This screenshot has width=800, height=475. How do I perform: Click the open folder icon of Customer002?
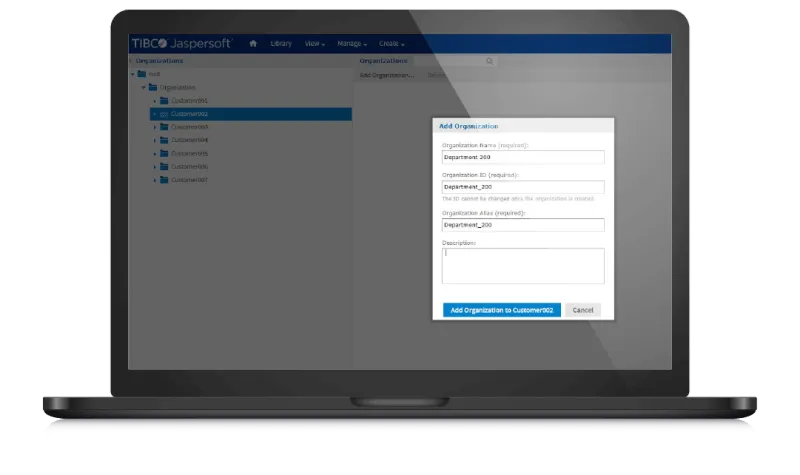point(164,114)
